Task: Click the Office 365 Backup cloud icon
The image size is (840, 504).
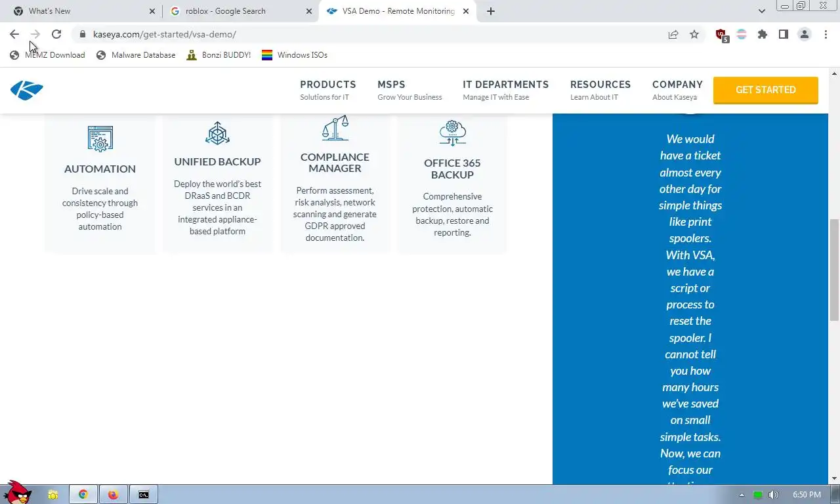Action: coord(452,133)
